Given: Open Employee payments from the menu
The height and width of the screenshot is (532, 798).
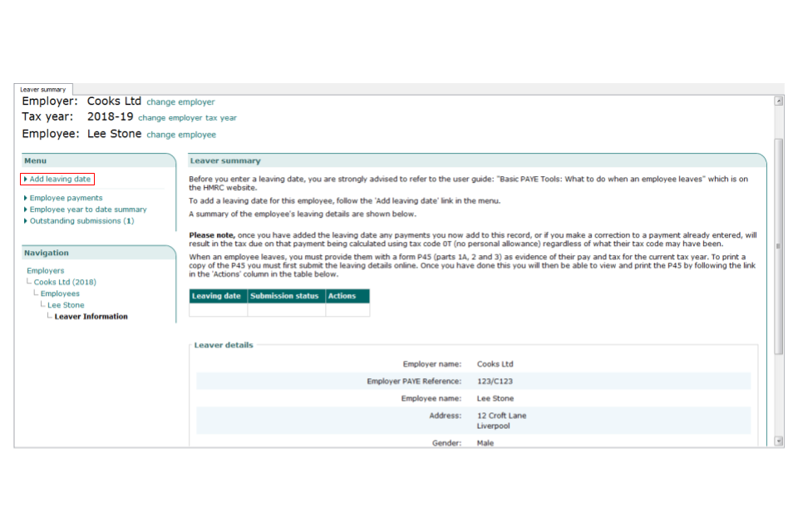Looking at the screenshot, I should click(66, 198).
